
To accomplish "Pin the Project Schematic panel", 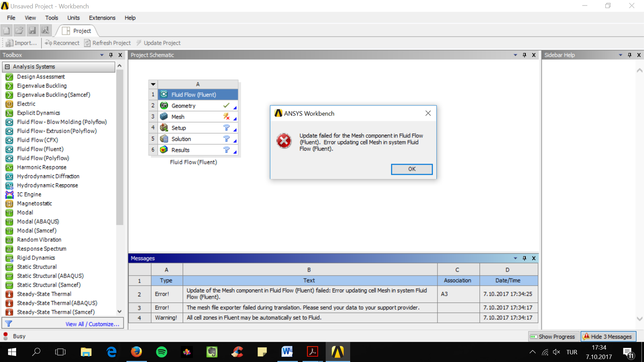I will click(524, 55).
